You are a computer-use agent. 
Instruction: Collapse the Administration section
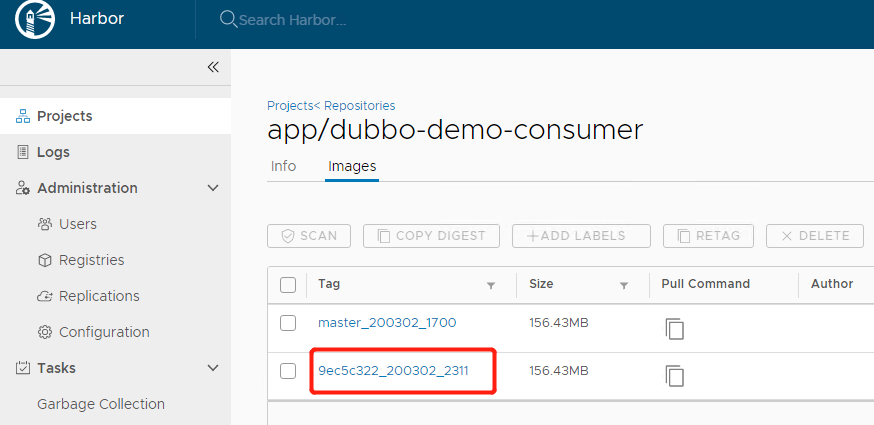point(212,188)
